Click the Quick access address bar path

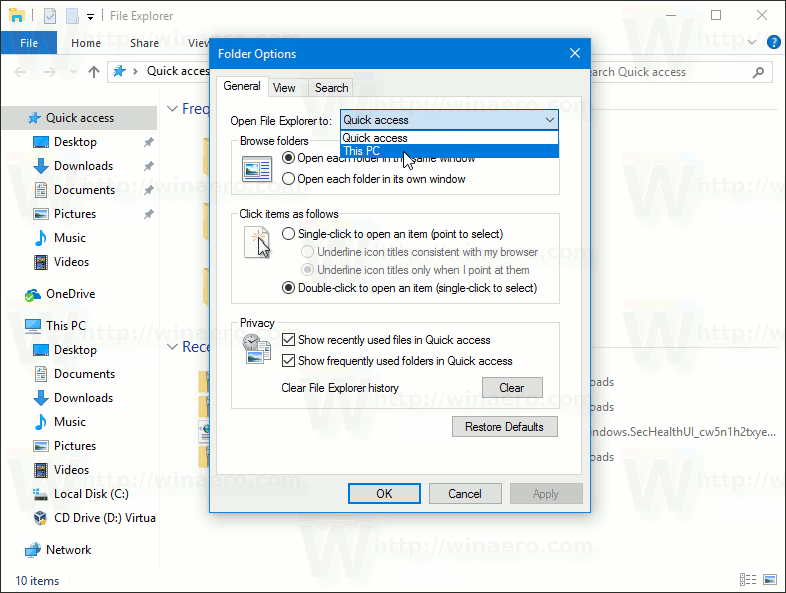click(x=178, y=71)
